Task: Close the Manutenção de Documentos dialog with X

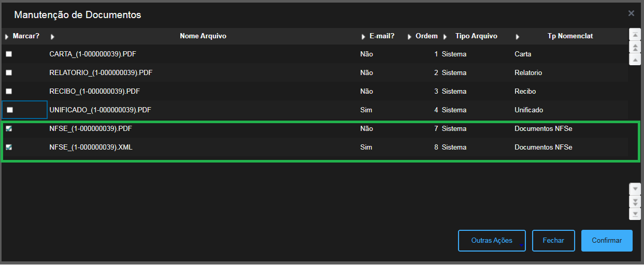Action: (631, 13)
